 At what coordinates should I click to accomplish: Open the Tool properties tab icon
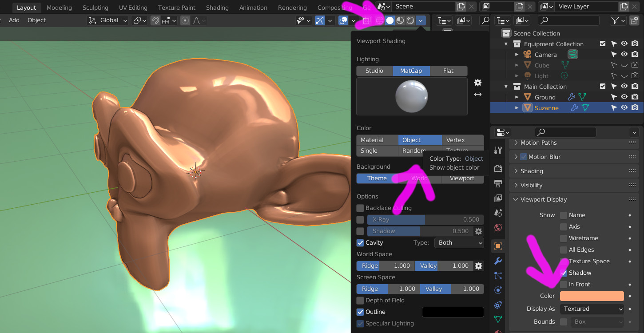(498, 151)
